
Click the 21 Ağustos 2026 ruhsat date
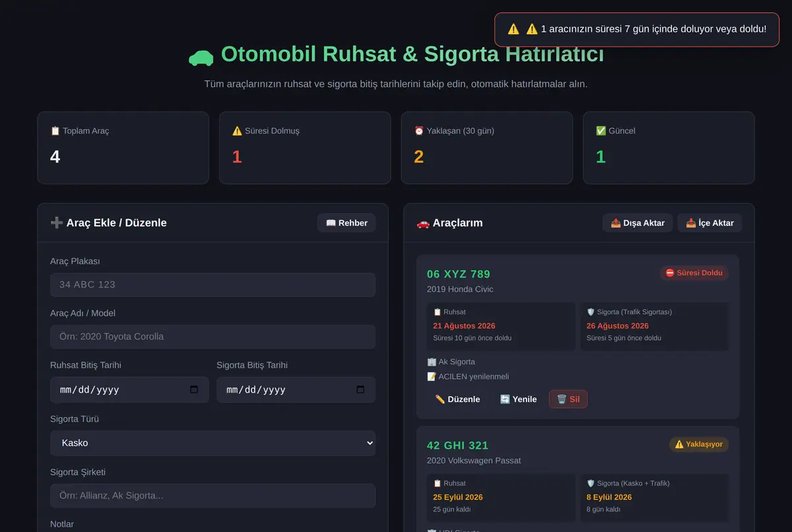(x=464, y=325)
